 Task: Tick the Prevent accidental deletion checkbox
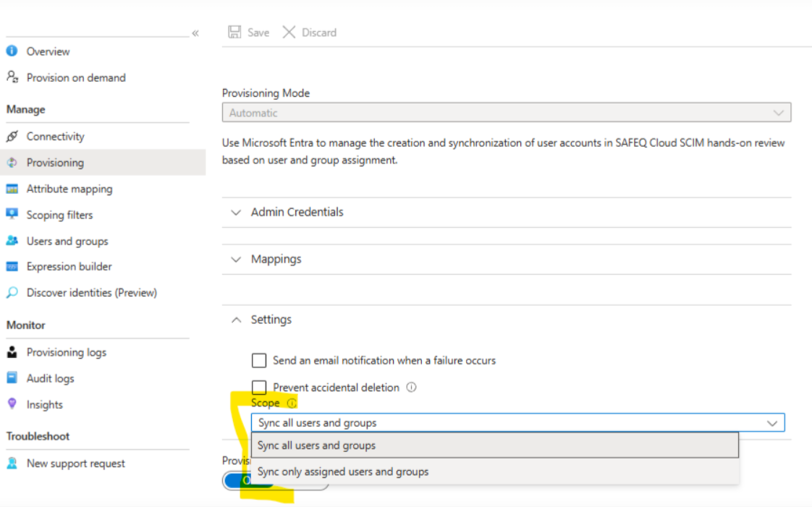pos(259,386)
